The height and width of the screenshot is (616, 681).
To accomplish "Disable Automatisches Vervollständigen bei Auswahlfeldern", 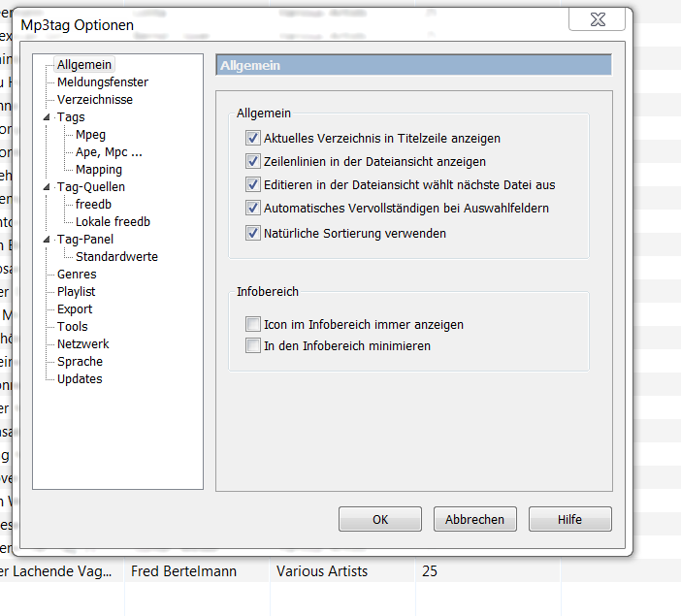I will (x=253, y=209).
